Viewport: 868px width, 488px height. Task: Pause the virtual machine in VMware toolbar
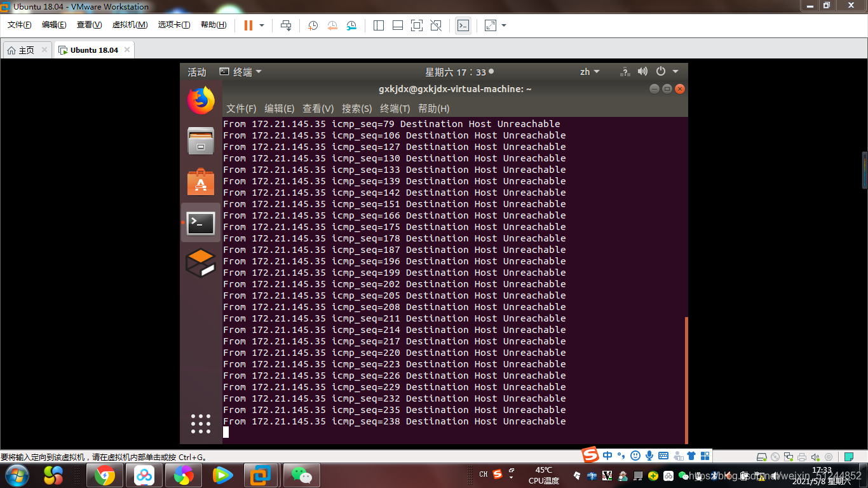(x=248, y=25)
